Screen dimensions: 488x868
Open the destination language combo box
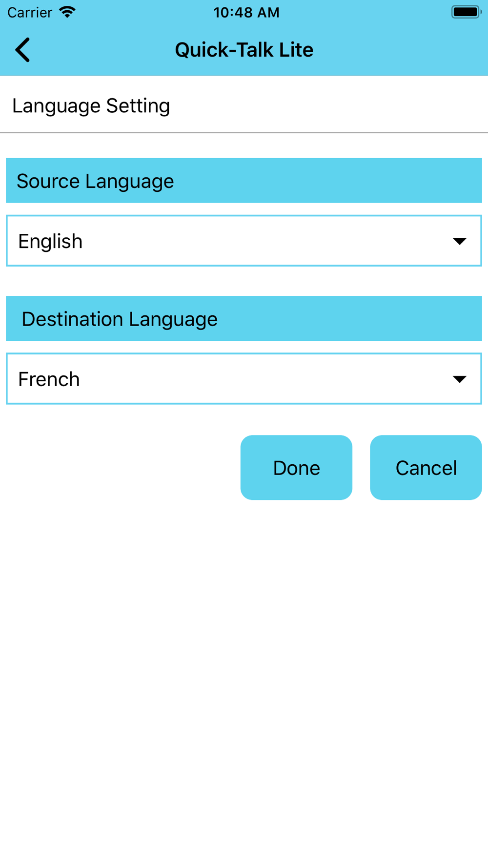(x=244, y=379)
